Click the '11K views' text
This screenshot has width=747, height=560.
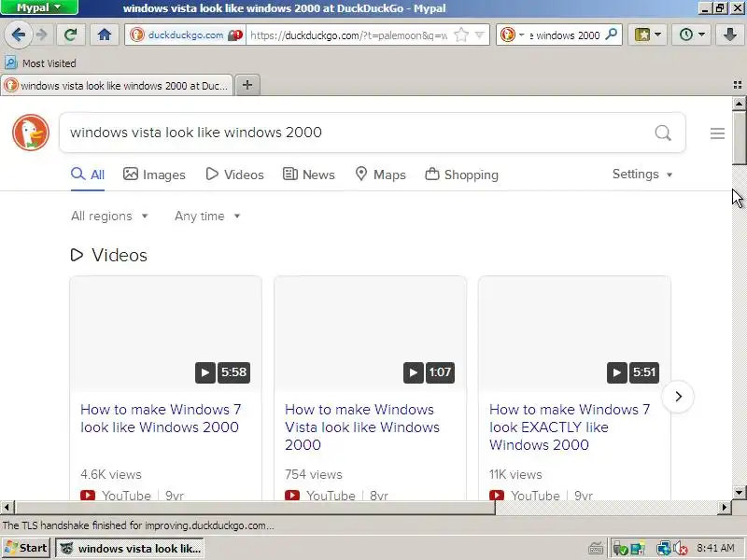[515, 475]
